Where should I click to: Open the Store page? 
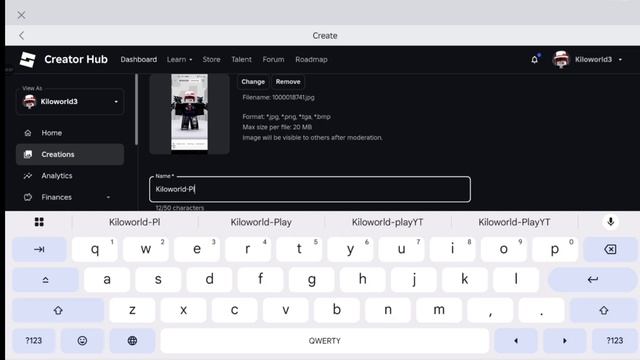[x=211, y=60]
